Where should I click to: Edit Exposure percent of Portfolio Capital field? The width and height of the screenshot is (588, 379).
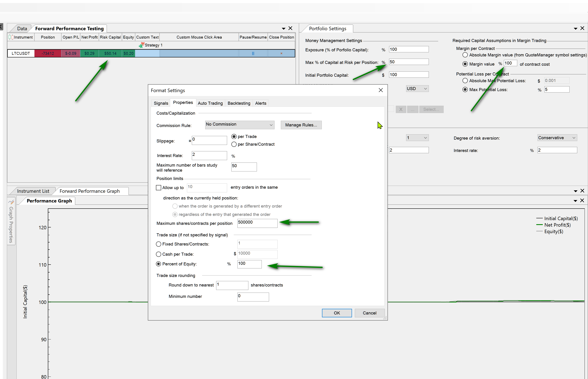click(409, 49)
